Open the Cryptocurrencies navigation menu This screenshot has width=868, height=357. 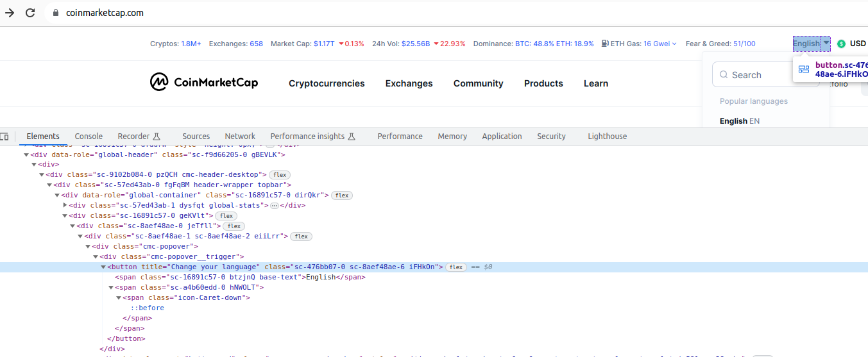click(x=327, y=83)
